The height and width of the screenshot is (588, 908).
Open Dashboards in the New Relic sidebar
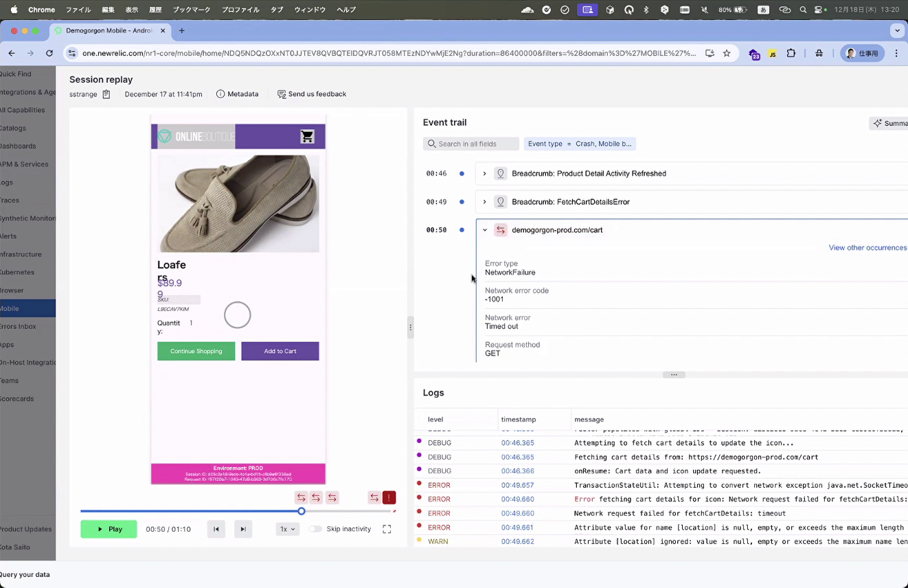tap(18, 146)
